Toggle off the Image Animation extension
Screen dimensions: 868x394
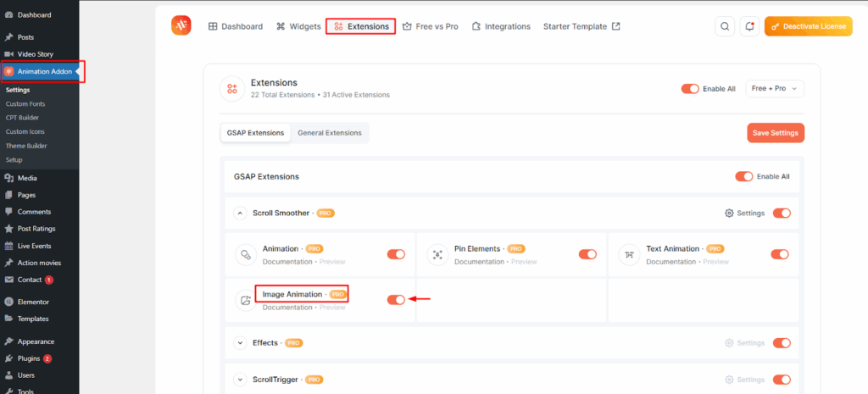point(396,300)
